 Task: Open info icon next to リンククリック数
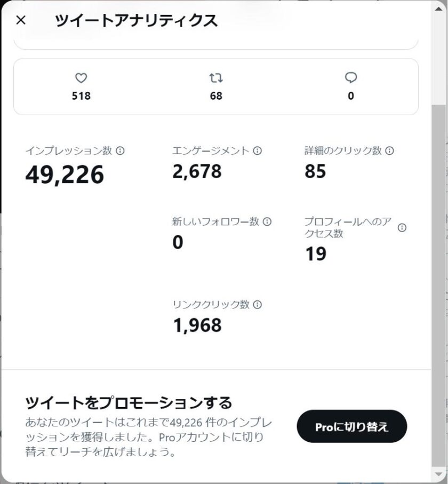(257, 305)
